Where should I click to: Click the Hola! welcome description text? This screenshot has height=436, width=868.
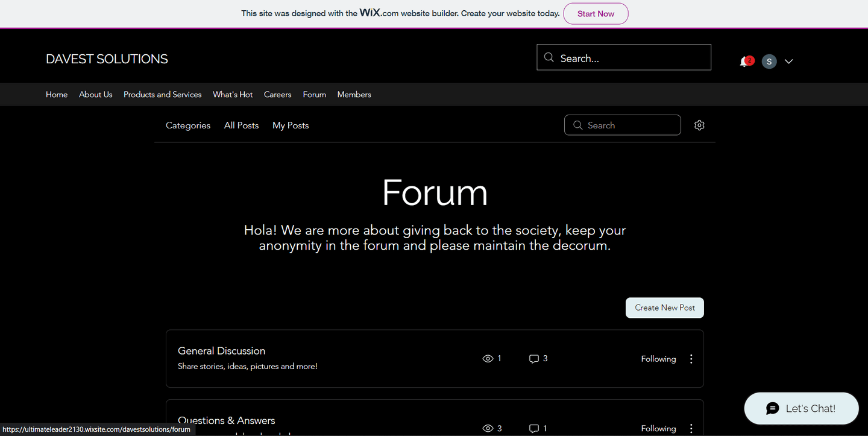[435, 238]
